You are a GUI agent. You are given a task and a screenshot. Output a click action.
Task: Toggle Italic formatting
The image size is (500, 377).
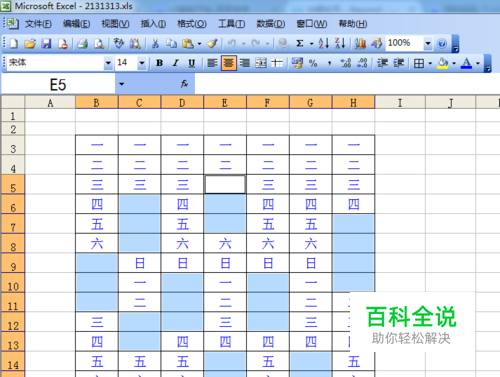(176, 63)
